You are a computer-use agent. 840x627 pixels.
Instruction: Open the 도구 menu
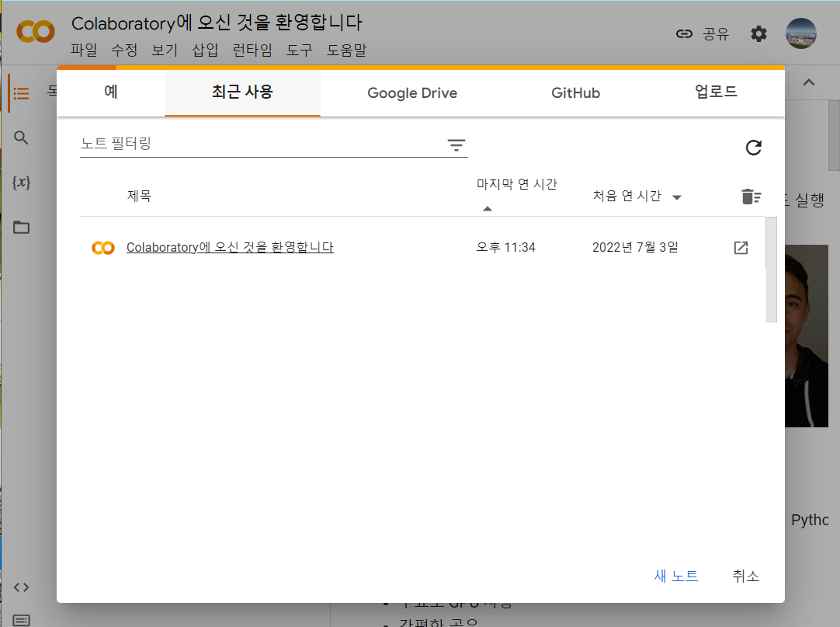300,50
